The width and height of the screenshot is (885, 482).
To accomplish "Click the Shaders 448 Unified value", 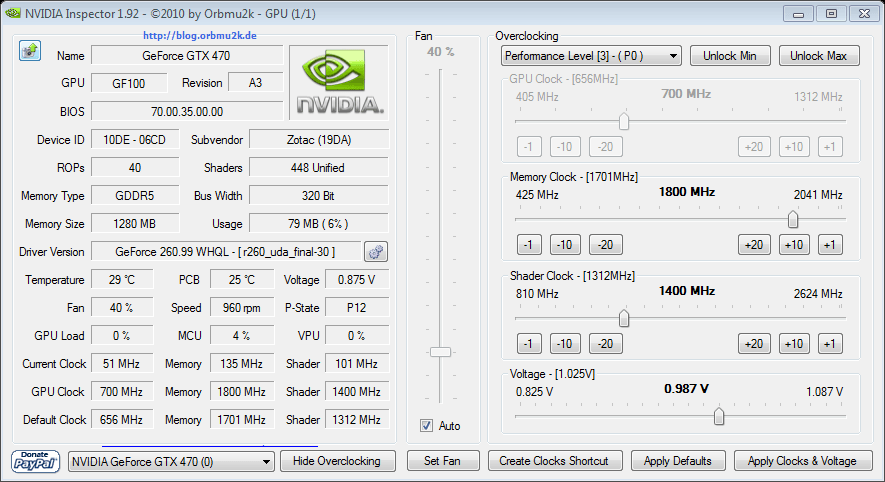I will pyautogui.click(x=319, y=168).
